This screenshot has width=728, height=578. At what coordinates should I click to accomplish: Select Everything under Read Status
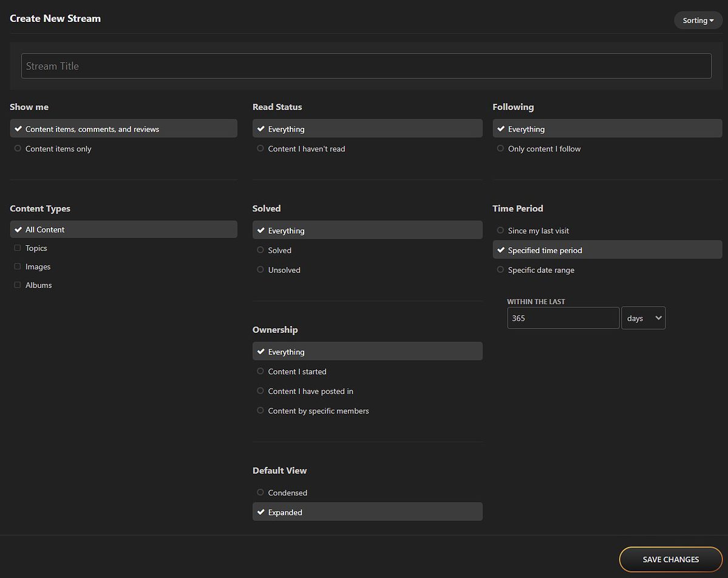pyautogui.click(x=367, y=129)
